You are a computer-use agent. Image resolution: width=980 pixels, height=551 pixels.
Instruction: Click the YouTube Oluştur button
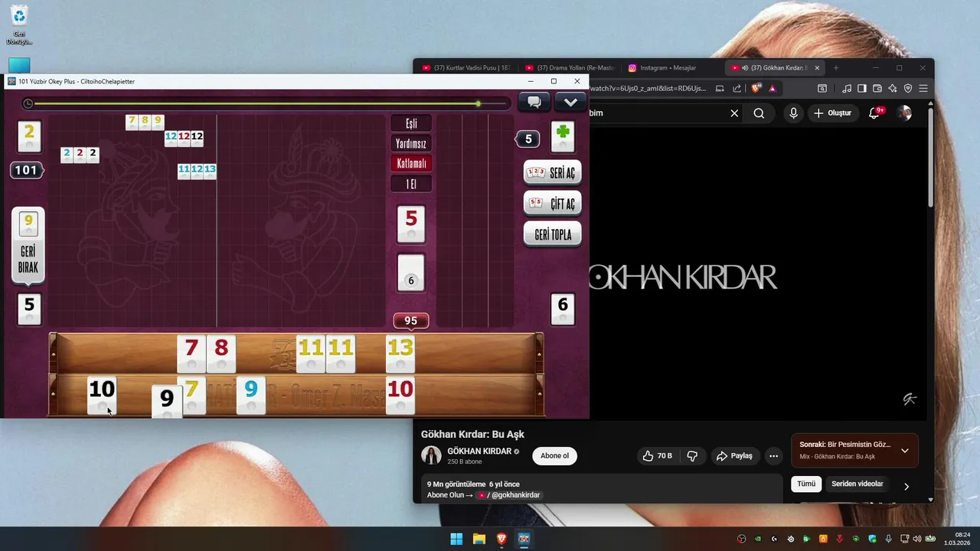(x=832, y=113)
